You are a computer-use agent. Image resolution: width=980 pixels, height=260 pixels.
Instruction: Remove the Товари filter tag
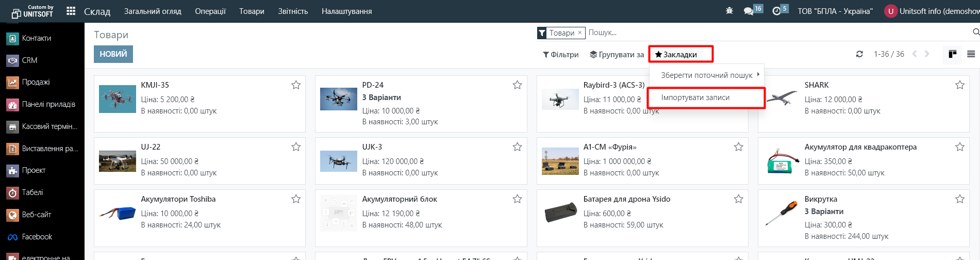[579, 32]
